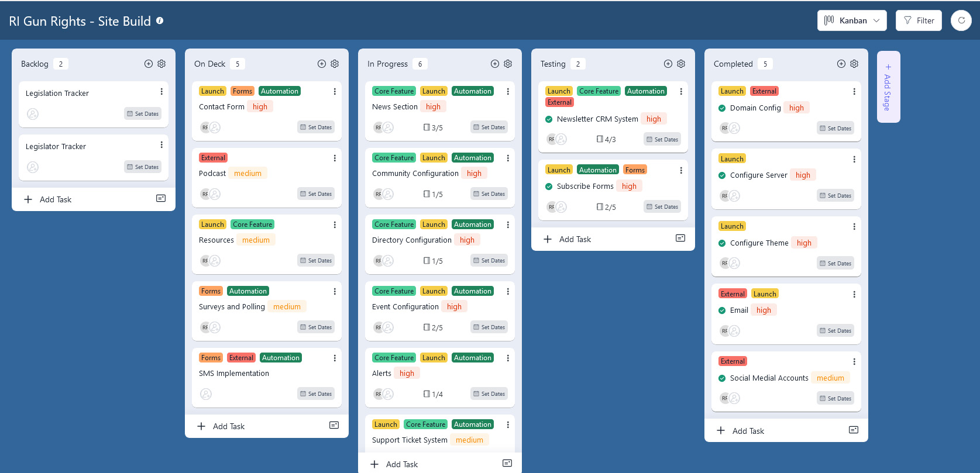Click the Filter button
980x473 pixels.
click(x=919, y=20)
